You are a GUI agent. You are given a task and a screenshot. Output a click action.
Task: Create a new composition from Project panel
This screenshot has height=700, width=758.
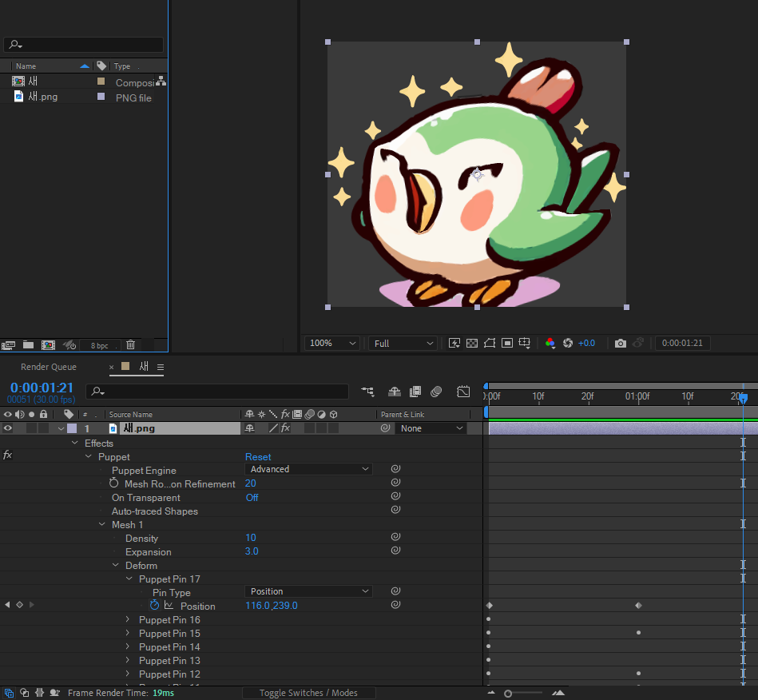pyautogui.click(x=48, y=345)
